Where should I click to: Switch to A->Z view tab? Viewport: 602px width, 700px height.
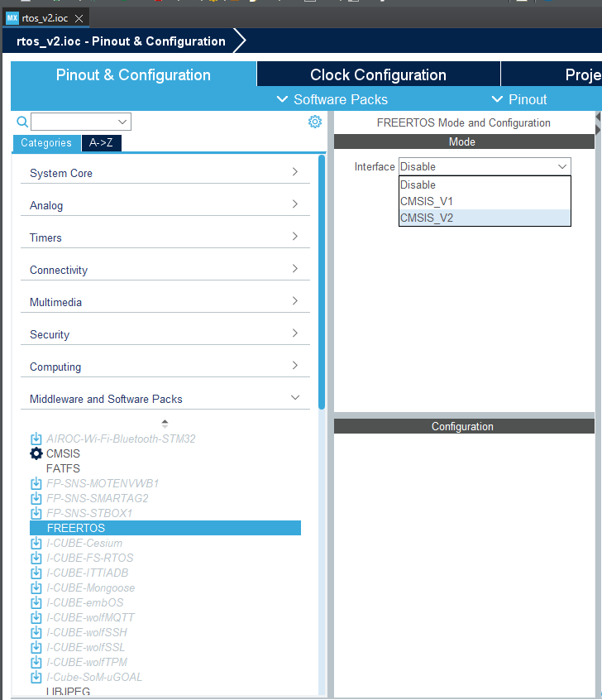pos(102,143)
